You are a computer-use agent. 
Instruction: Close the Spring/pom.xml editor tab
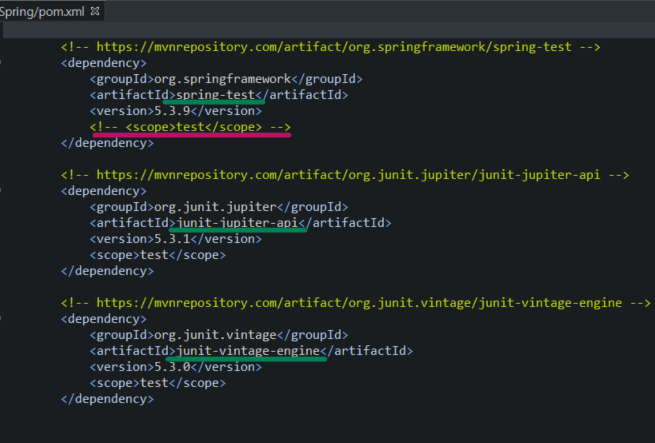[95, 11]
